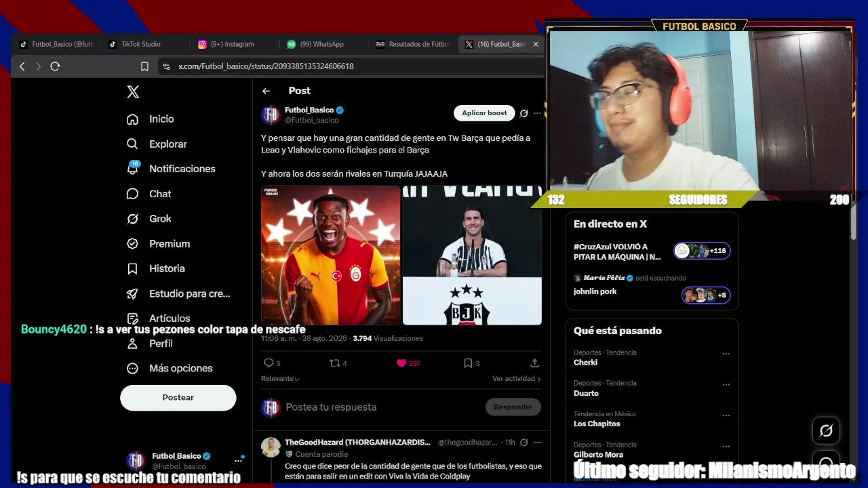Click the 3.794 Visualizaciones count
The image size is (868, 488).
pyautogui.click(x=388, y=338)
